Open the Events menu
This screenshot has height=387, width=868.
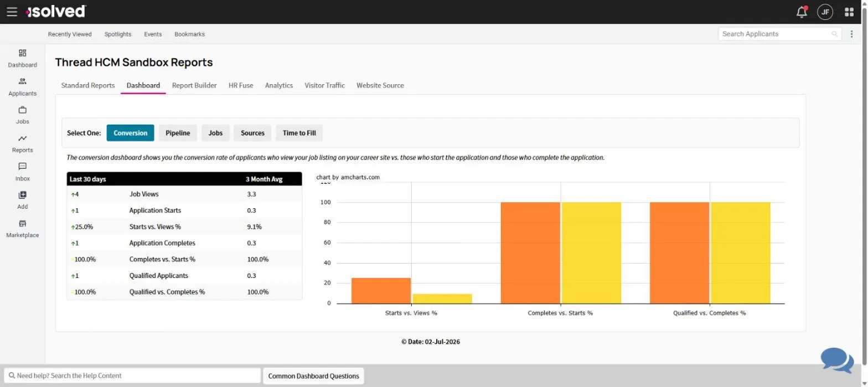153,34
